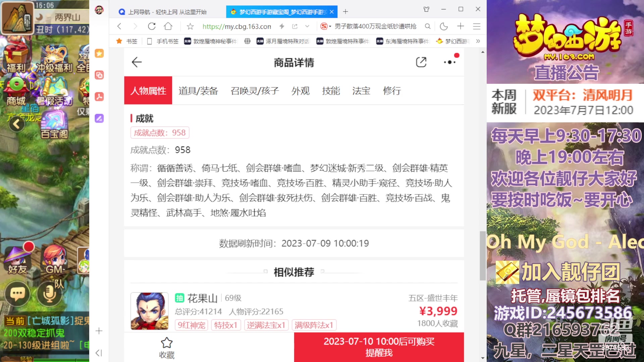The height and width of the screenshot is (362, 644).
Task: Click the URL address field
Action: pyautogui.click(x=237, y=26)
